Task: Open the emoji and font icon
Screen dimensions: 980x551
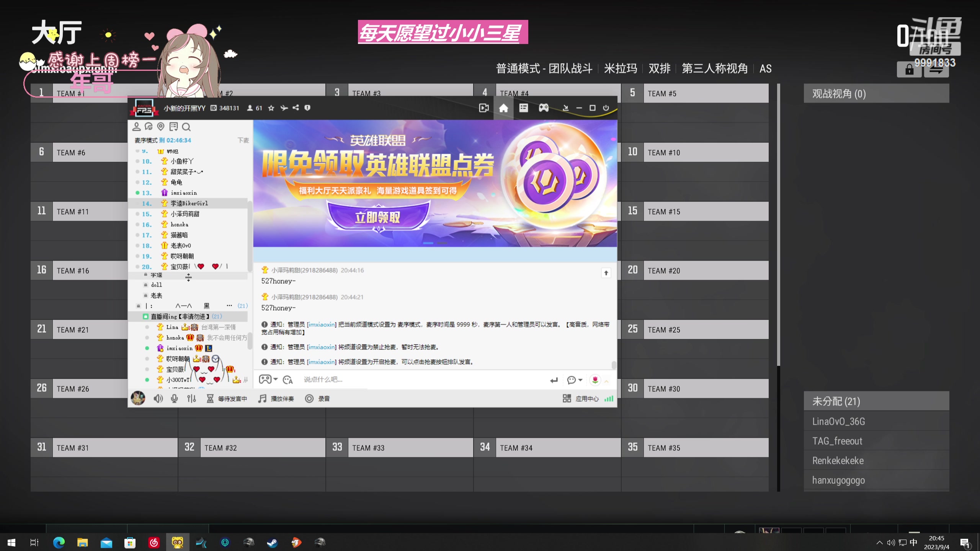Action: pyautogui.click(x=288, y=380)
